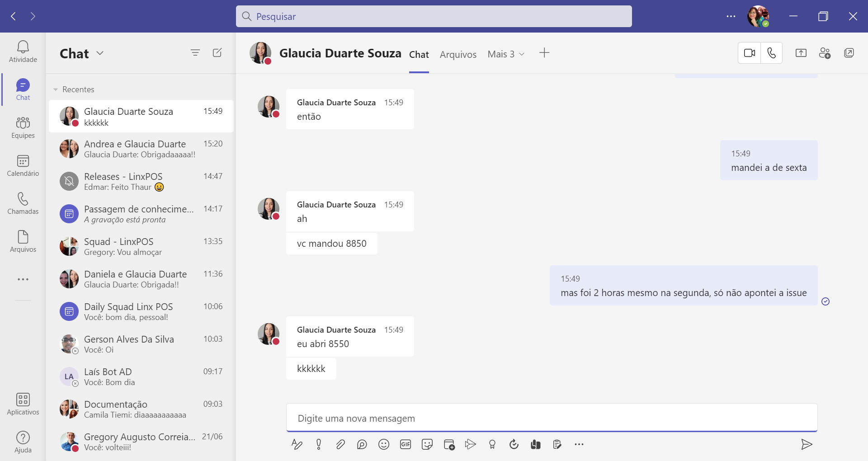
Task: Open Equipes in the left rail
Action: click(23, 127)
